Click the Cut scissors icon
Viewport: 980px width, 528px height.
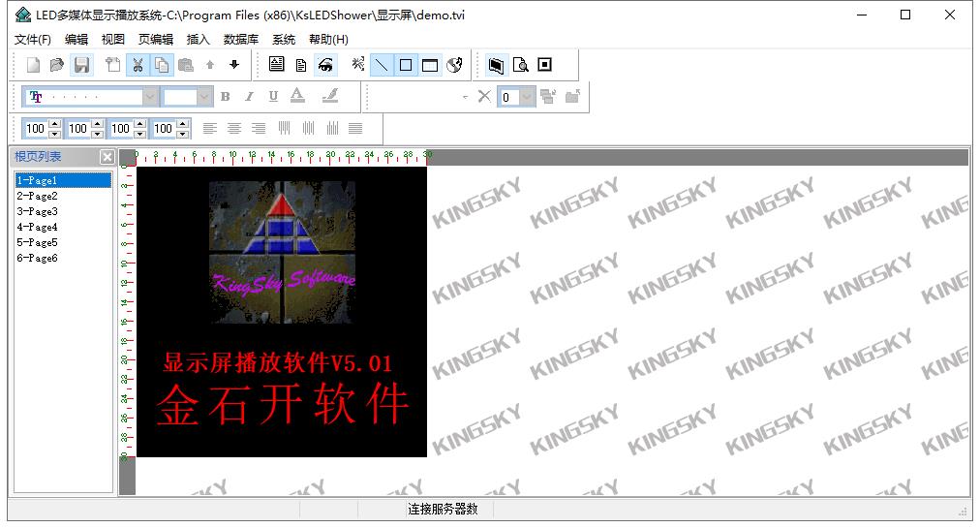tap(138, 65)
